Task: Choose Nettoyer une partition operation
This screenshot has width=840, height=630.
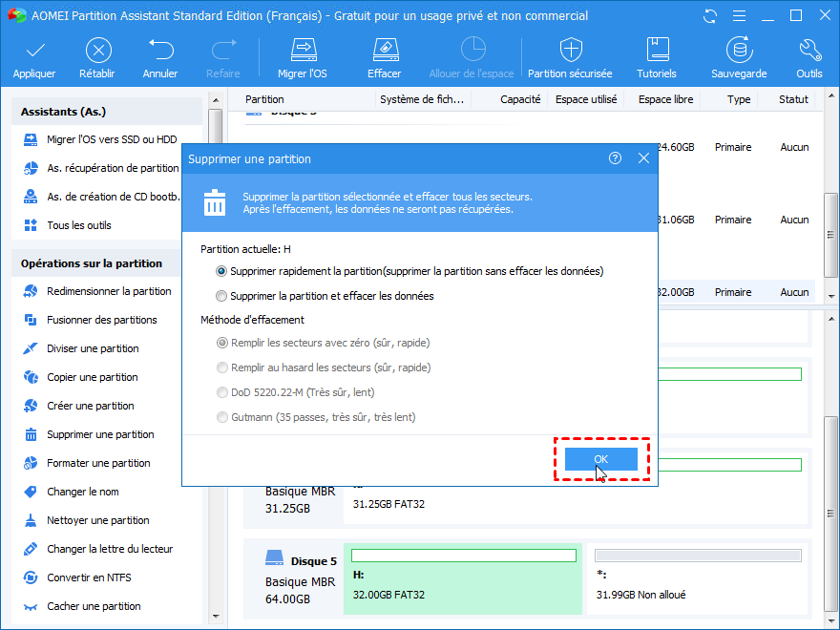Action: point(86,520)
